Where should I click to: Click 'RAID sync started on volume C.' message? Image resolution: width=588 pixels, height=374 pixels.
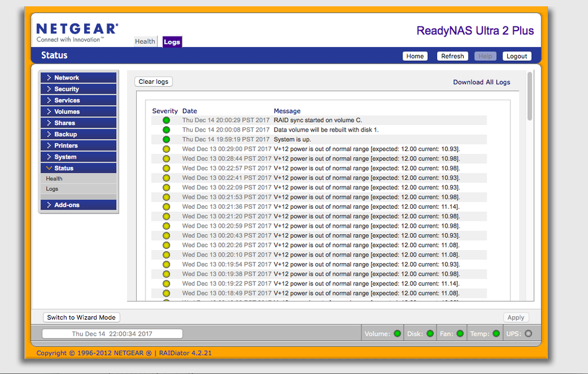tap(318, 120)
